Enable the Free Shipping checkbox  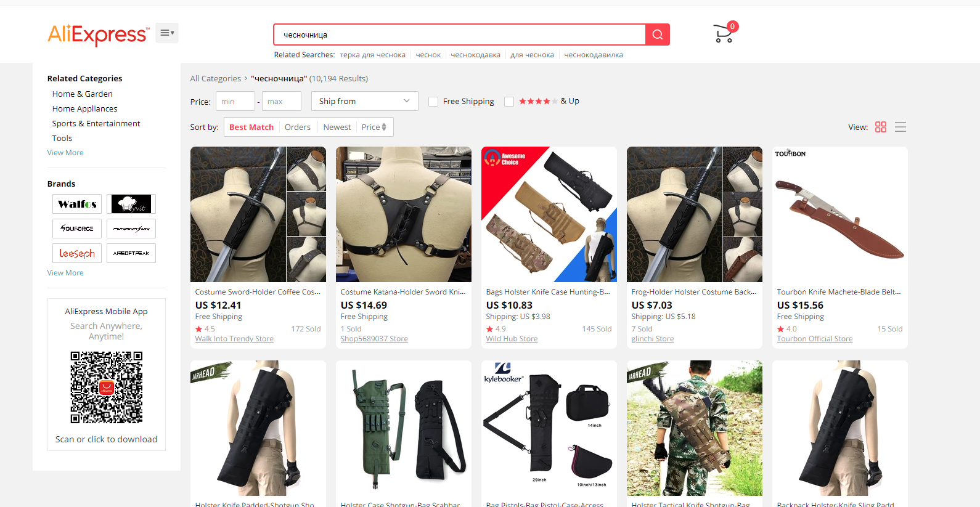pyautogui.click(x=433, y=102)
